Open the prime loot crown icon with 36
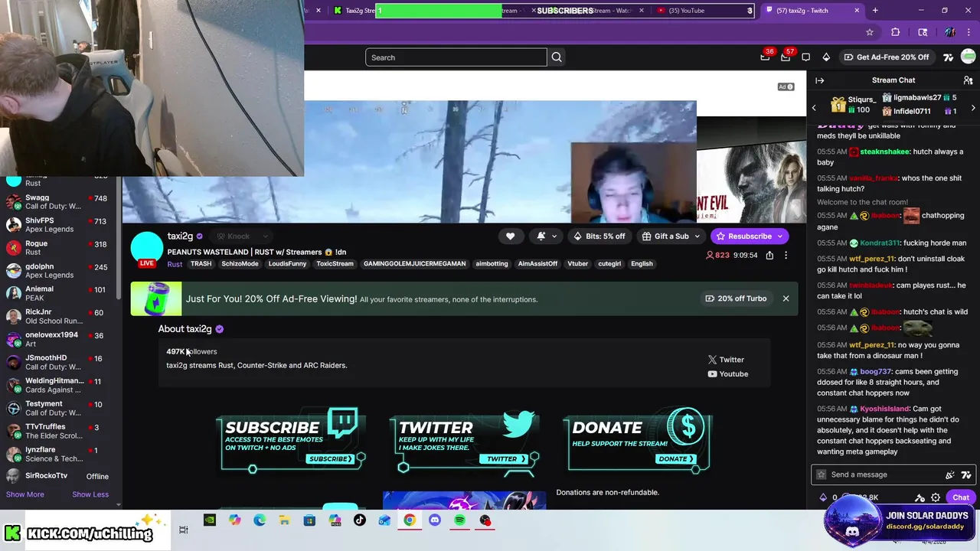Image resolution: width=980 pixels, height=551 pixels. pyautogui.click(x=765, y=57)
